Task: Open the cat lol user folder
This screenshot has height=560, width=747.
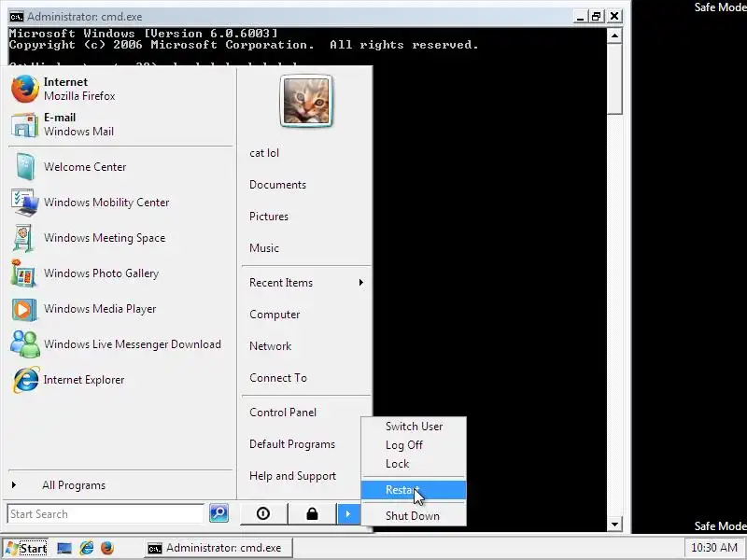Action: 264,153
